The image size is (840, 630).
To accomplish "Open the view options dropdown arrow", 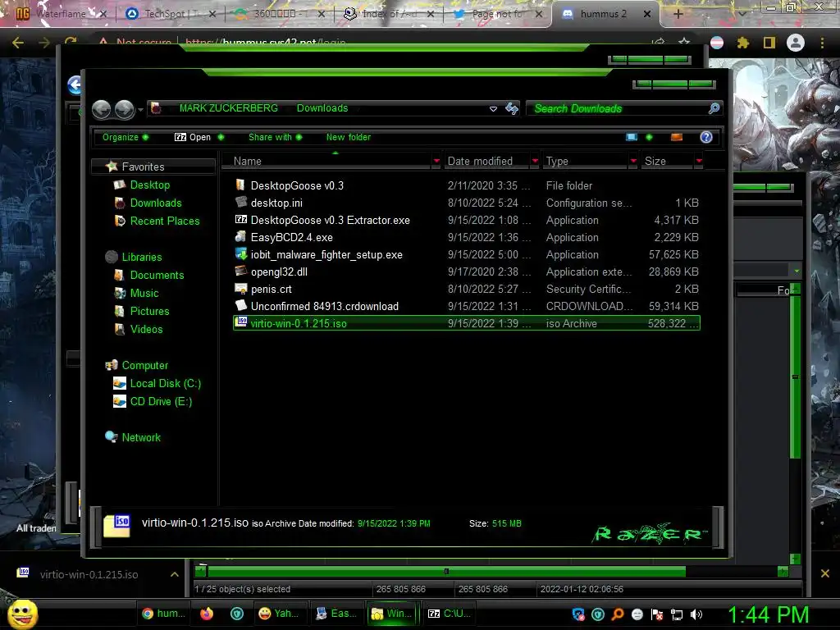I will (x=650, y=137).
